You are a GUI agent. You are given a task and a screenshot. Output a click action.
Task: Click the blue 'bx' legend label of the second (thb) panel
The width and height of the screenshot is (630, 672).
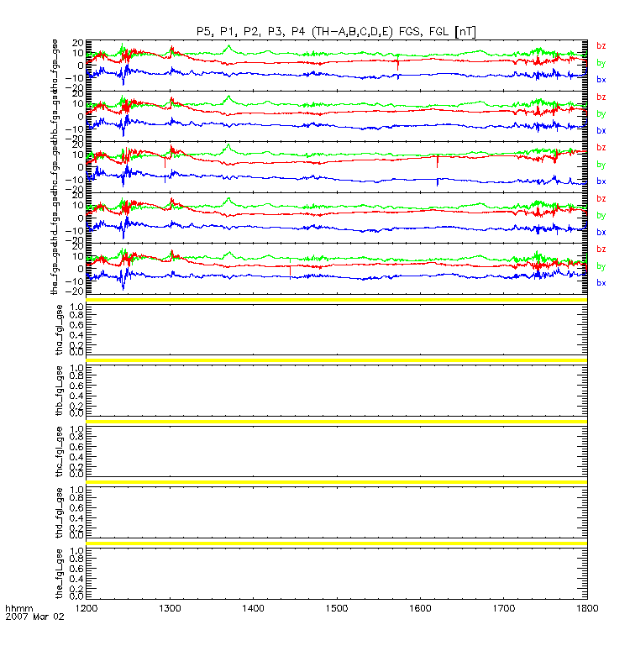pyautogui.click(x=601, y=130)
